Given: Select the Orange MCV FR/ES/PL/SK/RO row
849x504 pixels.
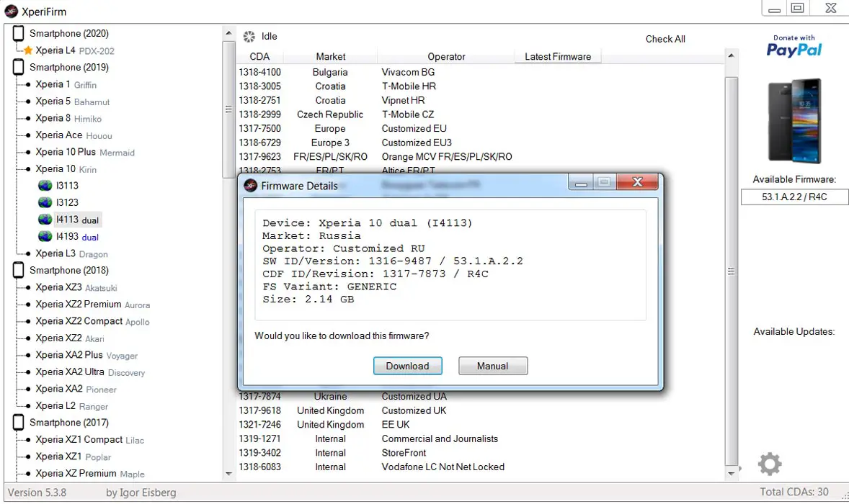Looking at the screenshot, I should 479,156.
